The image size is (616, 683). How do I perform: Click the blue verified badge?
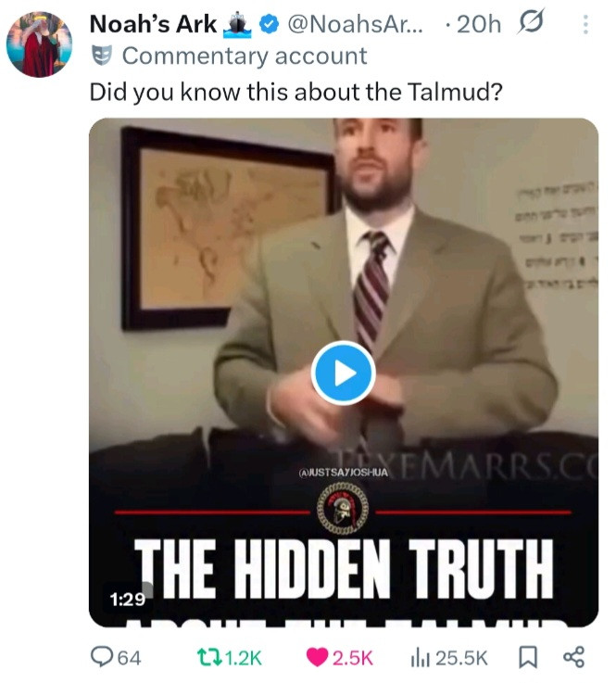(269, 24)
